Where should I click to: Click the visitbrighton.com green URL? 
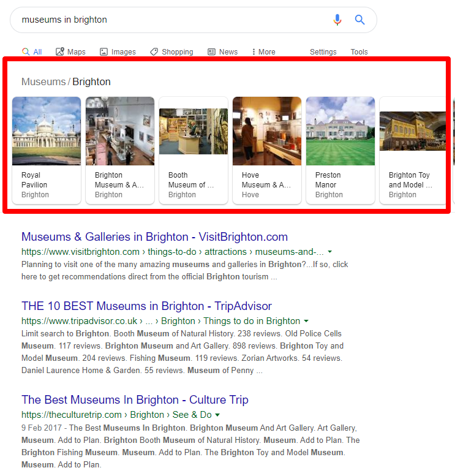tap(173, 252)
